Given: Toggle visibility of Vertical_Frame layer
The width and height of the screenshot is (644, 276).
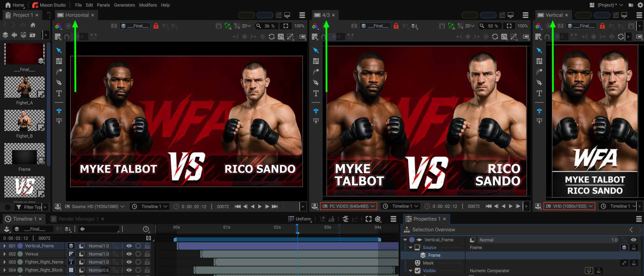Looking at the screenshot, I should point(129,246).
